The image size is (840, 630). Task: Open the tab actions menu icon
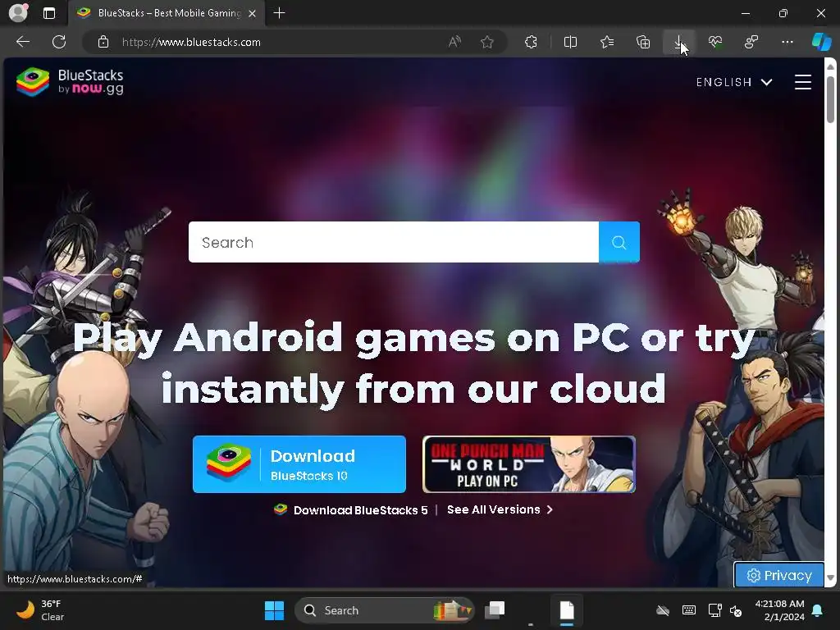[x=49, y=13]
